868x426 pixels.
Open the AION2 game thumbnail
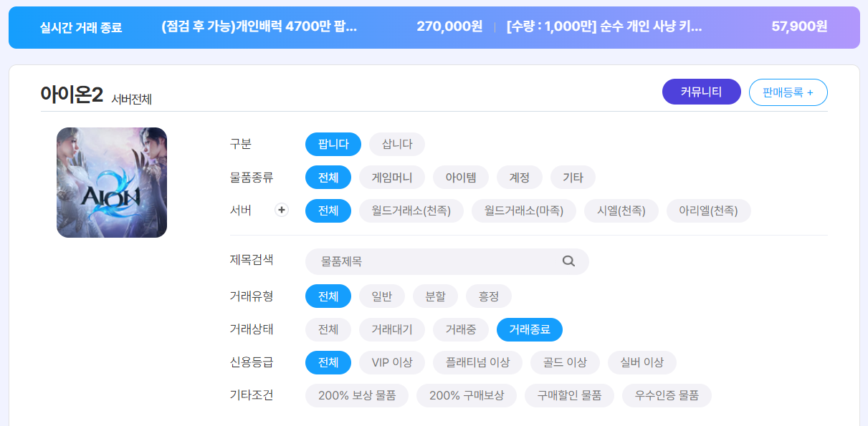[112, 183]
